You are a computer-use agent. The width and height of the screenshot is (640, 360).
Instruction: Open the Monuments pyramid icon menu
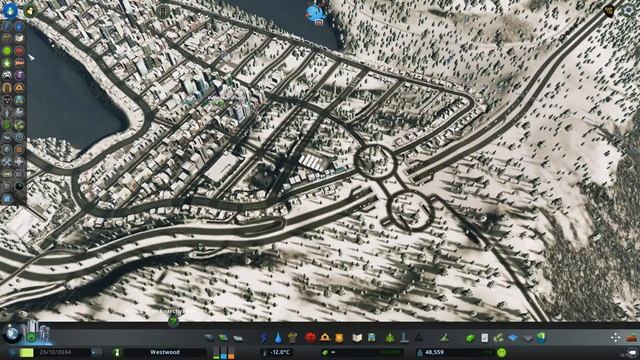point(418,338)
